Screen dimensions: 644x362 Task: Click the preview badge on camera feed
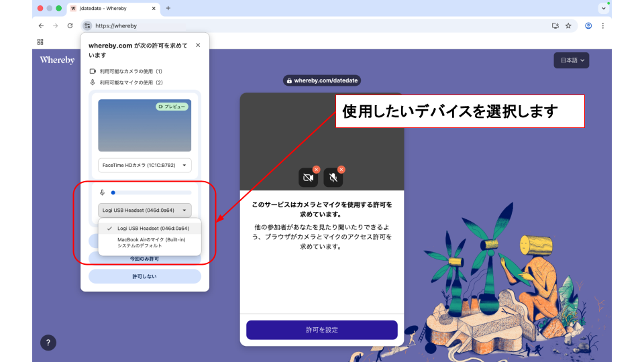pos(172,107)
